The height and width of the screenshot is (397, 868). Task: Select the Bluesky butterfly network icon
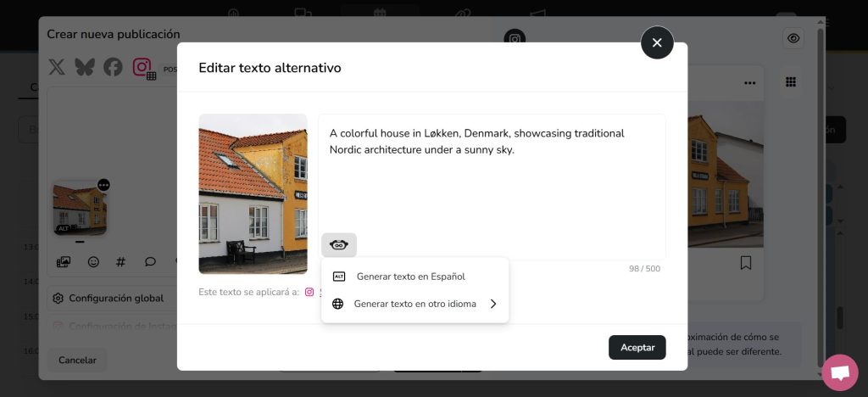tap(85, 67)
